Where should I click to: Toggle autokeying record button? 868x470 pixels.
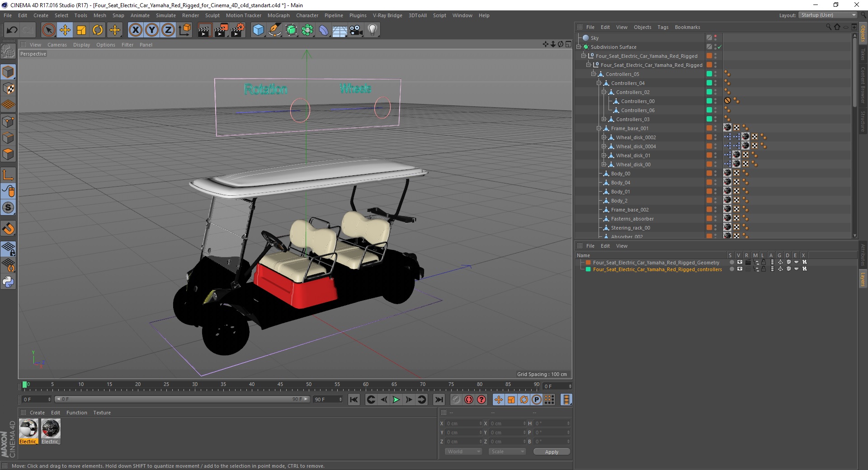click(469, 399)
